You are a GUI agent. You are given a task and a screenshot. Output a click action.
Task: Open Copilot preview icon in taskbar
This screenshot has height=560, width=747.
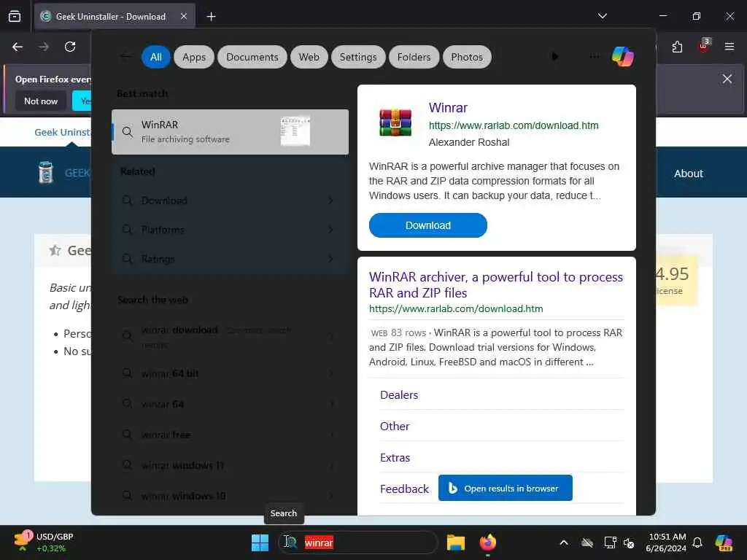coord(724,542)
